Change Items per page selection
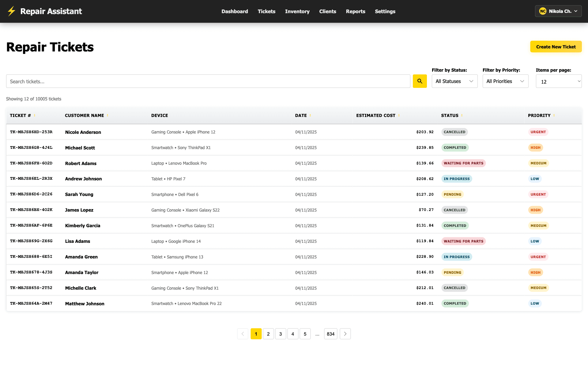This screenshot has width=588, height=365. 559,81
